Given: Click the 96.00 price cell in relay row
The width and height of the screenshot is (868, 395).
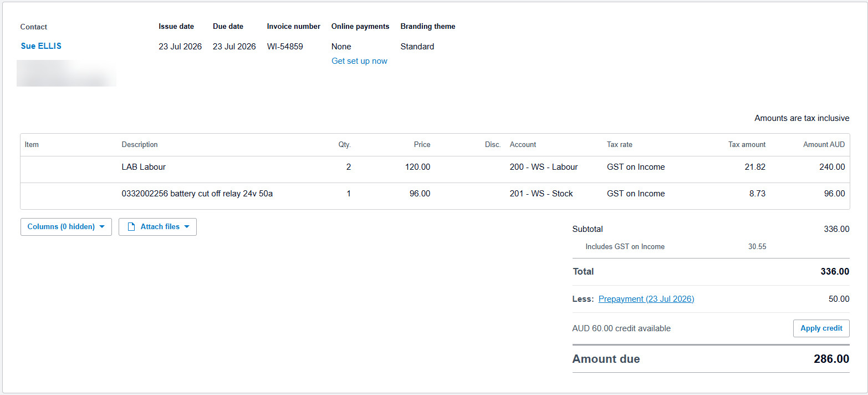Looking at the screenshot, I should coord(420,194).
